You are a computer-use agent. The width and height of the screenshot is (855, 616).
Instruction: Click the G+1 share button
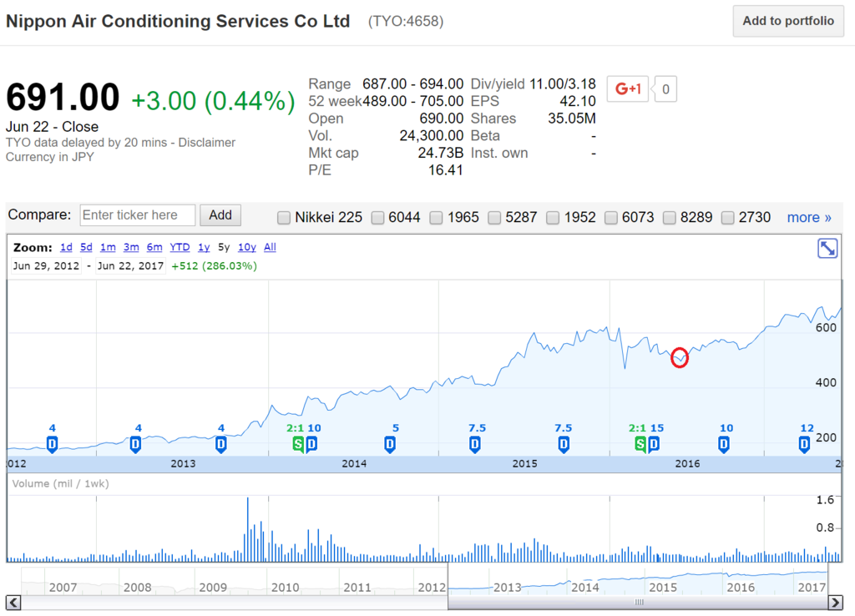(x=628, y=88)
